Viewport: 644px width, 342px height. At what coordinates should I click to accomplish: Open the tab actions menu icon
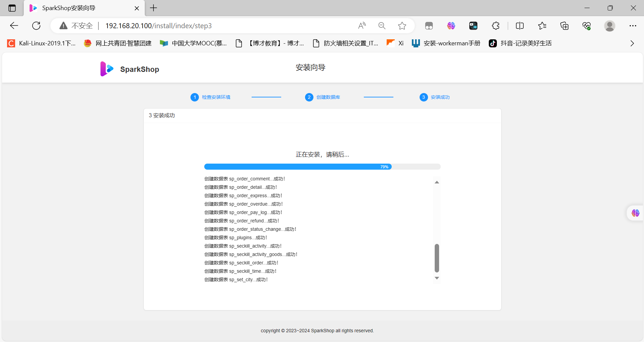tap(12, 8)
